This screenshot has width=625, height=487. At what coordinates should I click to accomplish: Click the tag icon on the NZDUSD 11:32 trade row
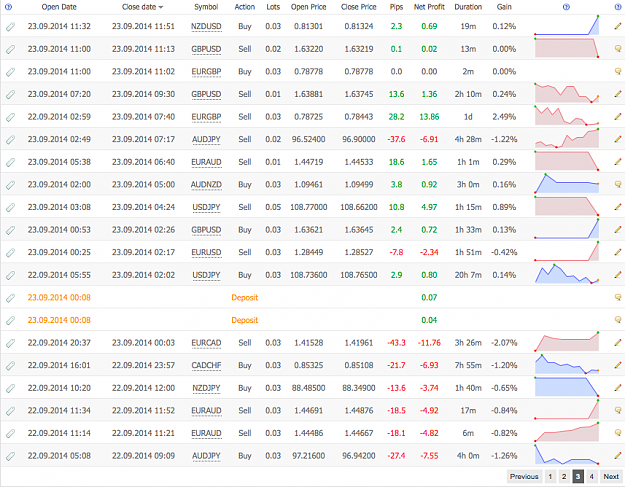click(10, 26)
